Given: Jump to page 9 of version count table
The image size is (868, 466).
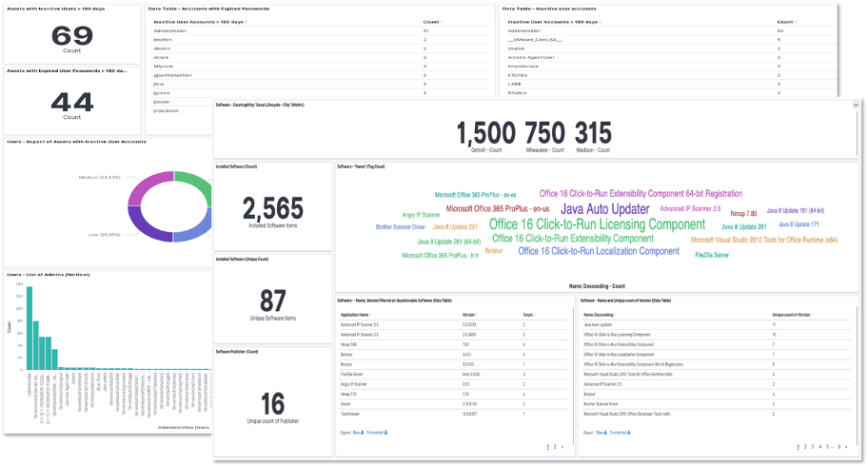Looking at the screenshot, I should (838, 446).
